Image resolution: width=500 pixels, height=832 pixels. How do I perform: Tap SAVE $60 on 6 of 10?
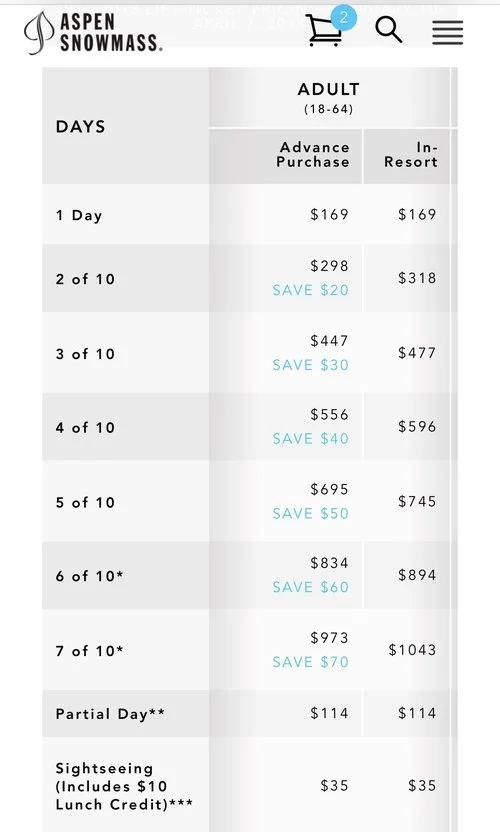311,587
